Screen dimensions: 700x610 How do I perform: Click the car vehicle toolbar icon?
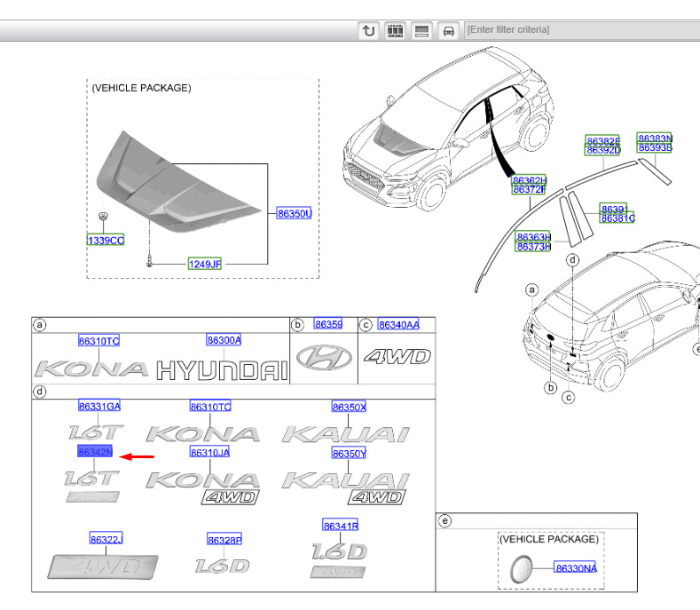click(x=449, y=31)
